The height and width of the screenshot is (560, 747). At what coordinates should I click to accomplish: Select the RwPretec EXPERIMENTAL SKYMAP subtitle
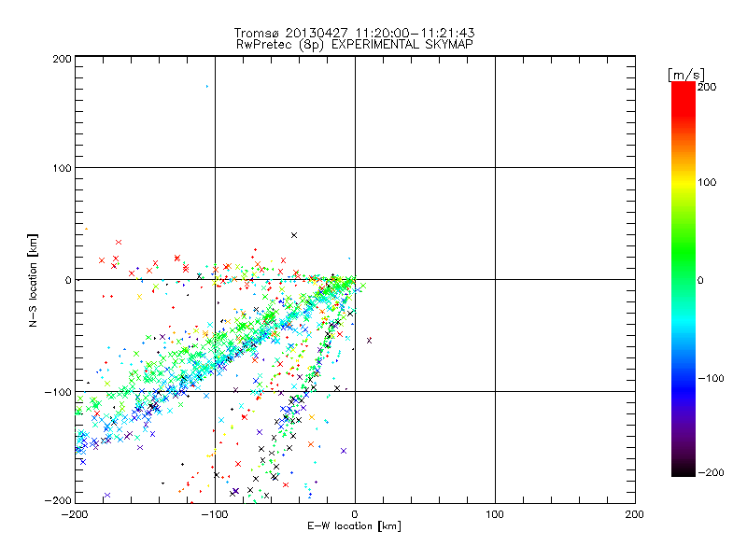pos(355,45)
